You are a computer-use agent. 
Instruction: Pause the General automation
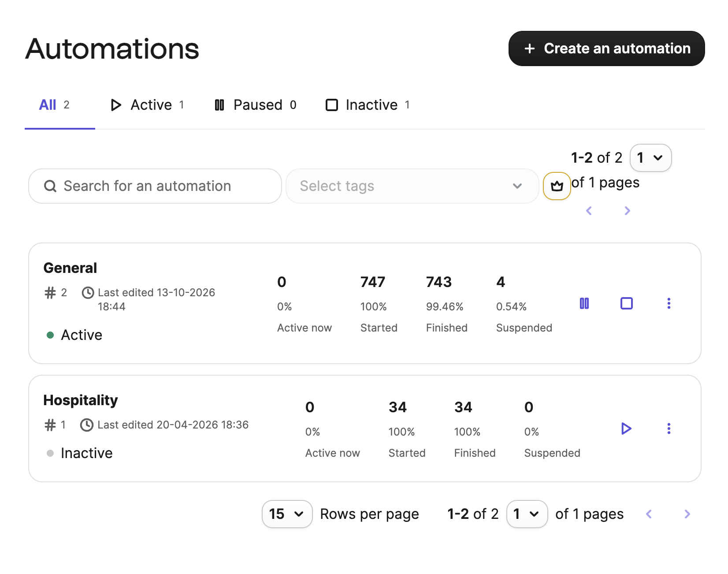click(584, 303)
